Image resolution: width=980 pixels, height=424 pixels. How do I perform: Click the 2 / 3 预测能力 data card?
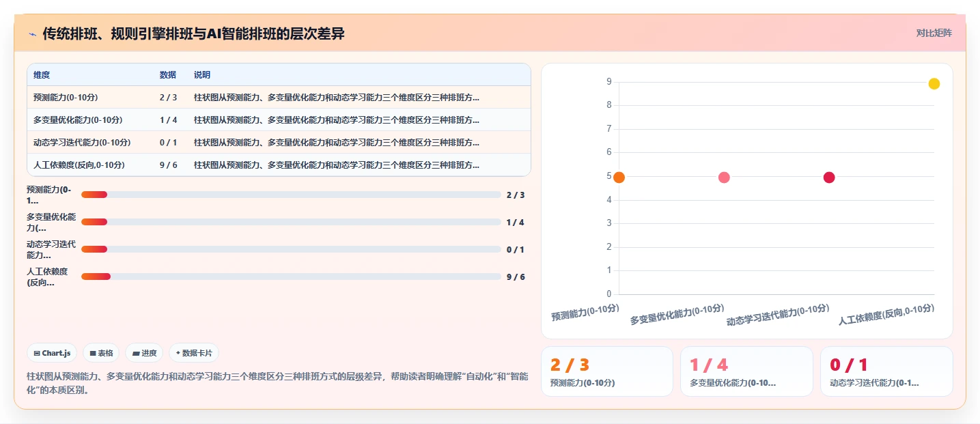pyautogui.click(x=607, y=371)
